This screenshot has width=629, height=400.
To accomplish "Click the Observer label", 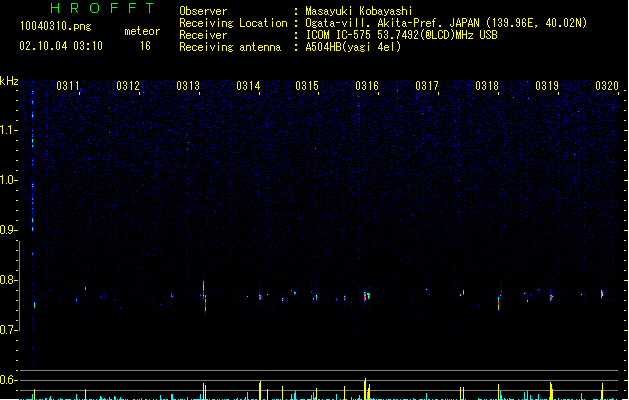I will (203, 11).
